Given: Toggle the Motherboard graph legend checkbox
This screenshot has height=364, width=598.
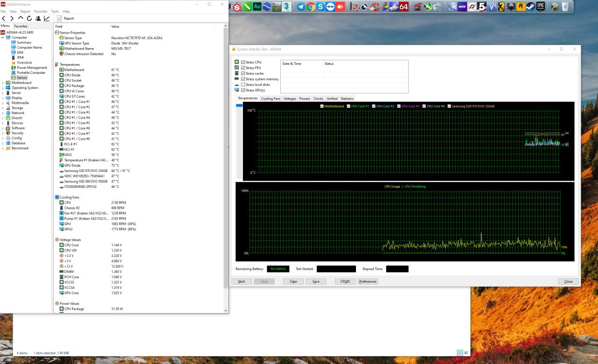Looking at the screenshot, I should coord(322,106).
